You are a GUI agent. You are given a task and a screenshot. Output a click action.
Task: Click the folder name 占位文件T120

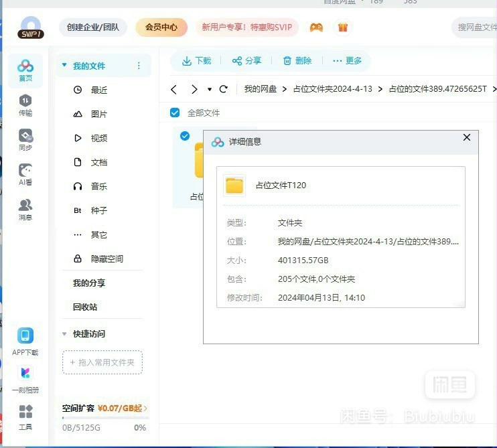281,185
